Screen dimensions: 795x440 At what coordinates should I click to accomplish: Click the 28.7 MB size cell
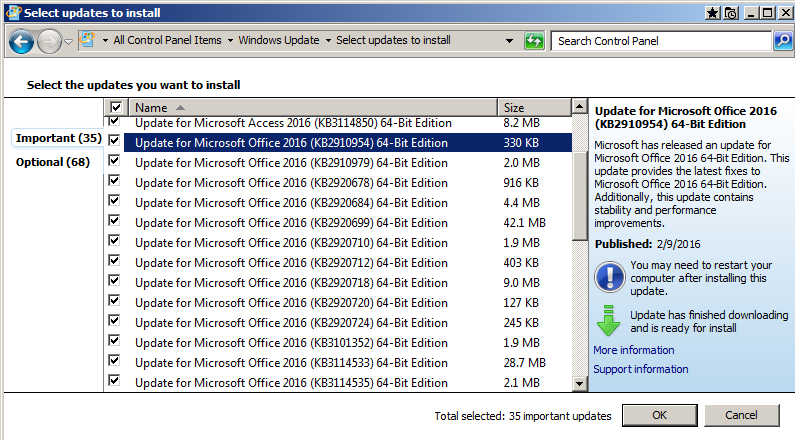[524, 362]
